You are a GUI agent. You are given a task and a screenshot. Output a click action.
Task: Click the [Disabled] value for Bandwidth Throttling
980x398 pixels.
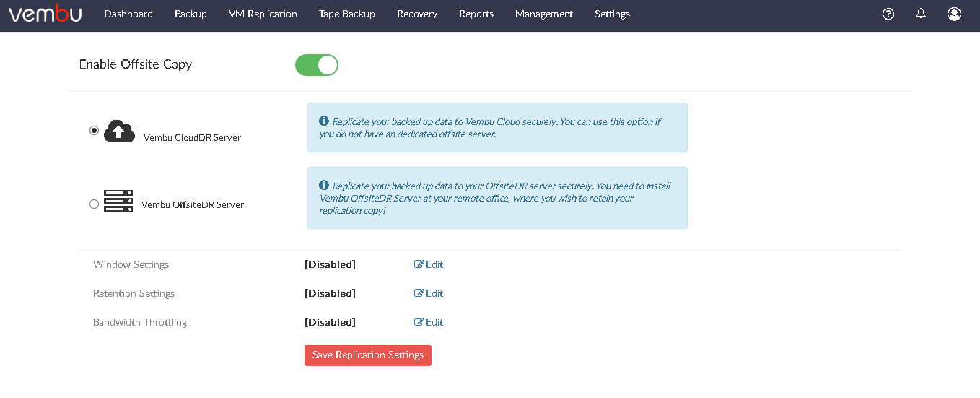[330, 322]
